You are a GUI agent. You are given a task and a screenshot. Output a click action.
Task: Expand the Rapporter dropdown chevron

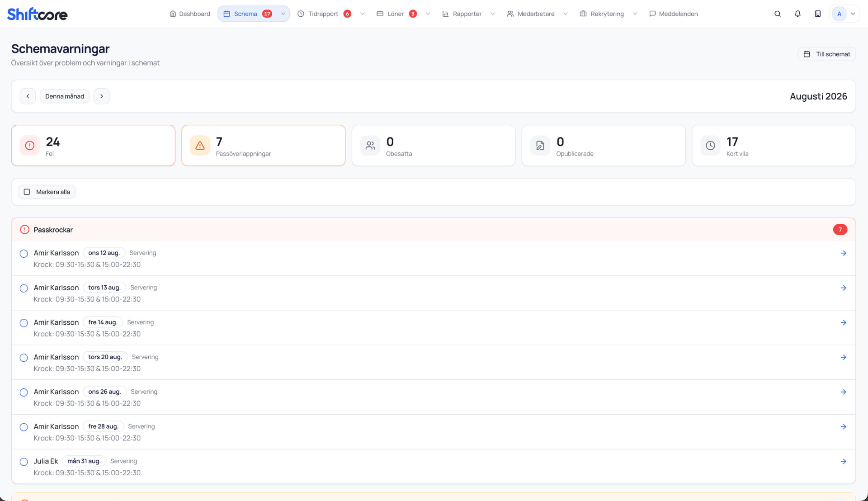click(x=492, y=14)
